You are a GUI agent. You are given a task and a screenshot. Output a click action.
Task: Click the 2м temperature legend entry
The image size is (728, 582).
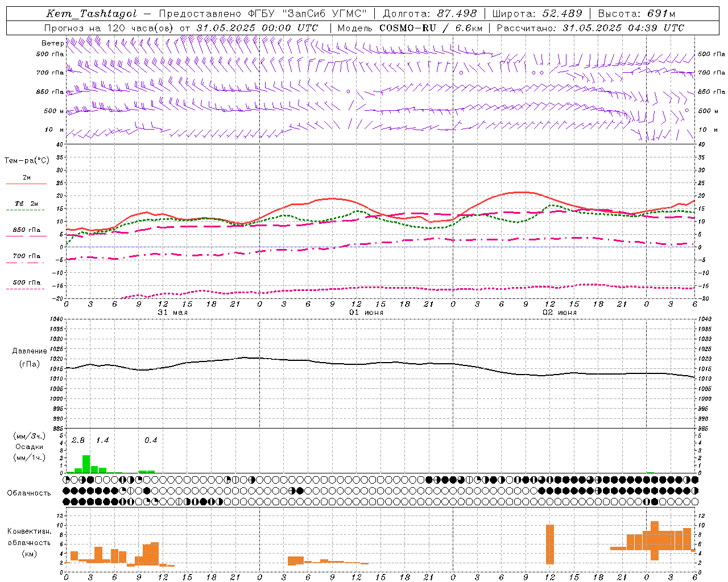click(x=26, y=178)
